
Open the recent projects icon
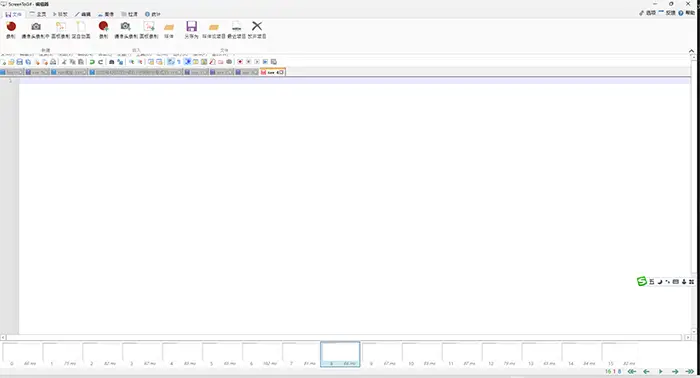point(236,30)
